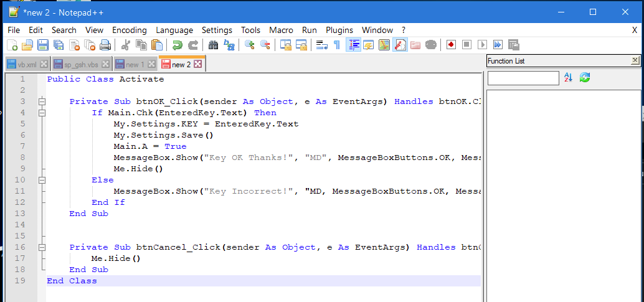Open the Plugins menu

tap(339, 30)
